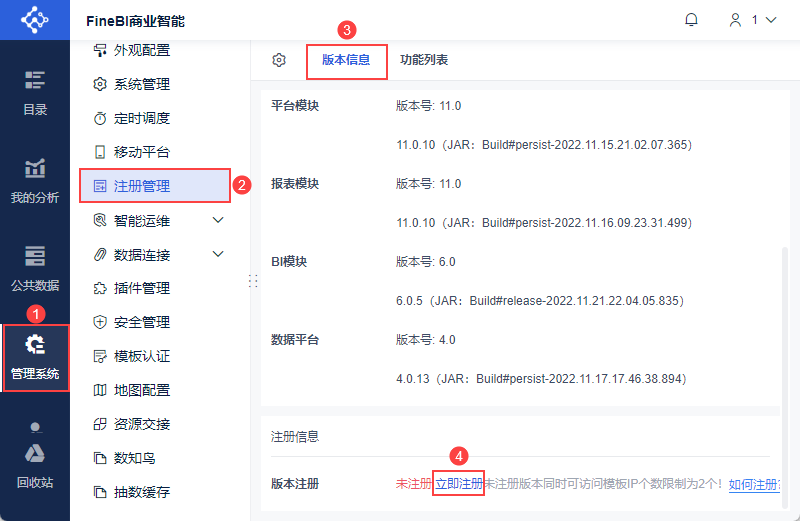800x521 pixels.
Task: Click the 未注册 status text
Action: (x=414, y=484)
